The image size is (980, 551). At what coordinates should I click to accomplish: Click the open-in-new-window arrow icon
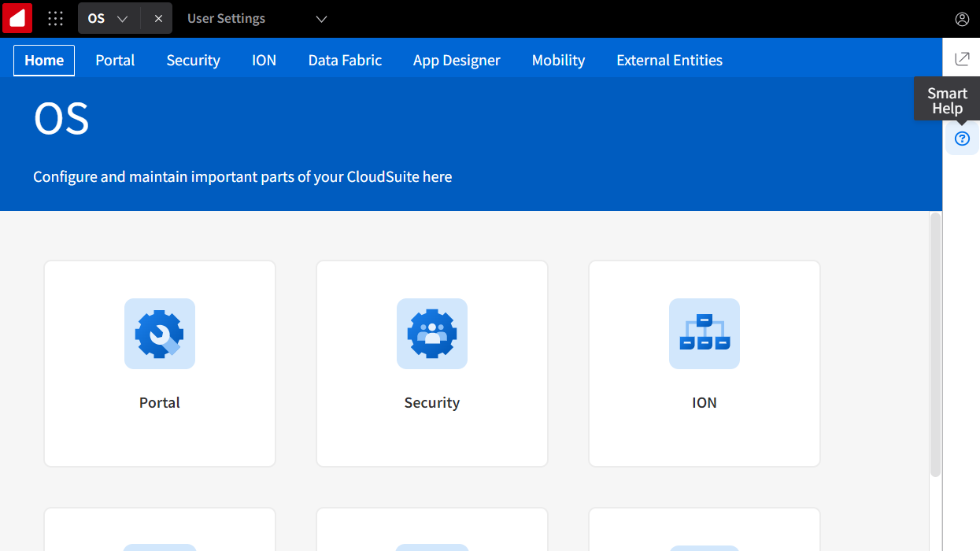(962, 59)
